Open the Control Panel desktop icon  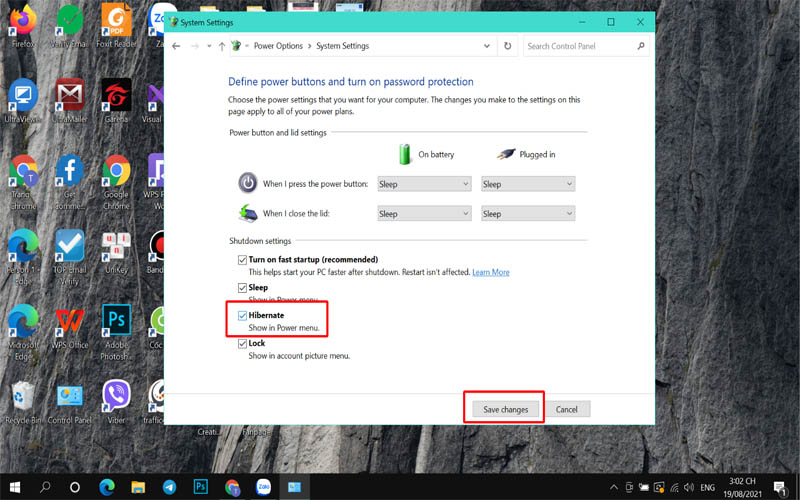coord(70,403)
